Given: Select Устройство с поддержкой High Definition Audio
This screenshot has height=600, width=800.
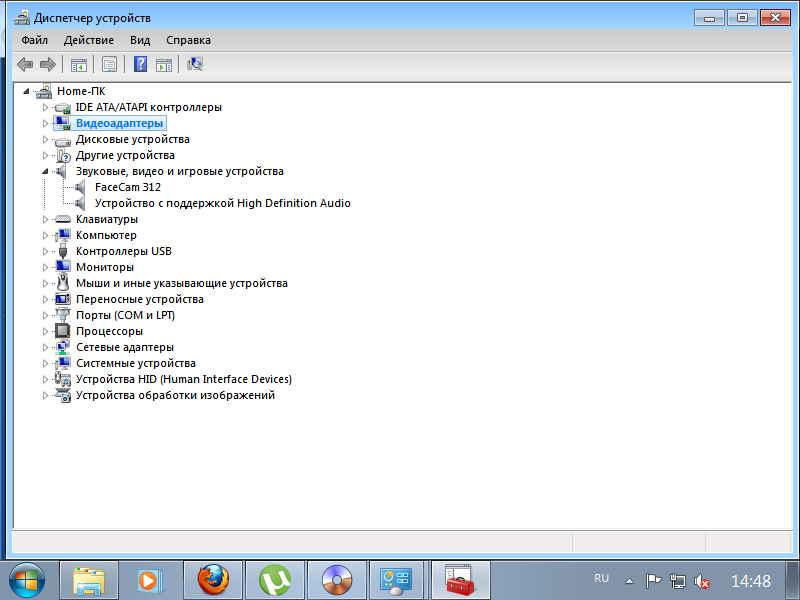Looking at the screenshot, I should [x=222, y=203].
